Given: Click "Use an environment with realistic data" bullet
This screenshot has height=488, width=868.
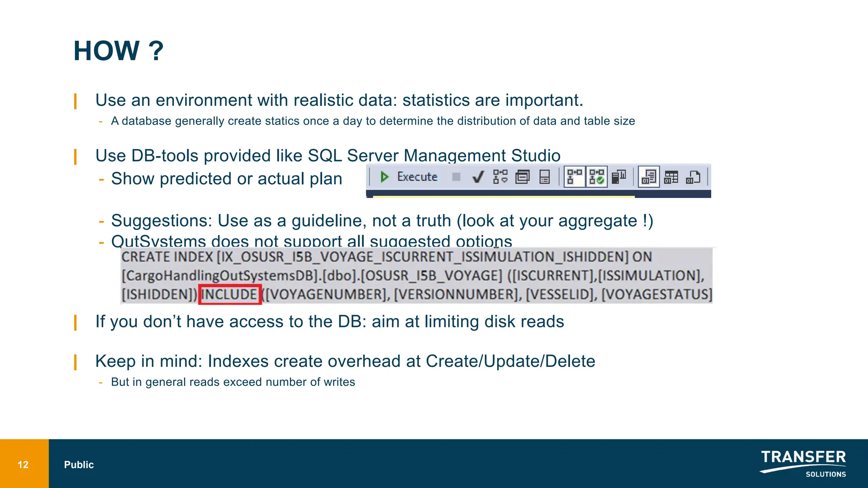Looking at the screenshot, I should click(x=339, y=100).
